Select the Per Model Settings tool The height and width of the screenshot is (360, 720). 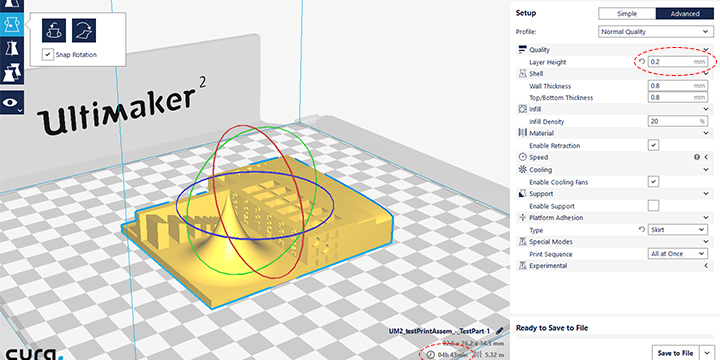(x=11, y=73)
